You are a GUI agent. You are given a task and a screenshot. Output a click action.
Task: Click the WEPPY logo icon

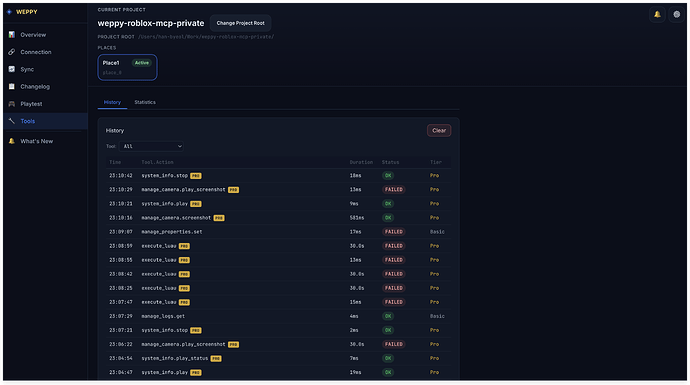(x=9, y=12)
